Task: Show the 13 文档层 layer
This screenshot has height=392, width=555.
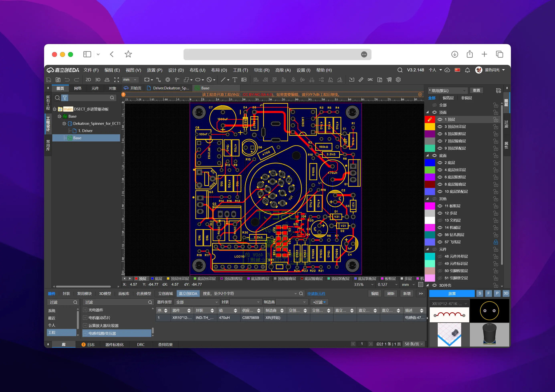Action: pos(440,220)
